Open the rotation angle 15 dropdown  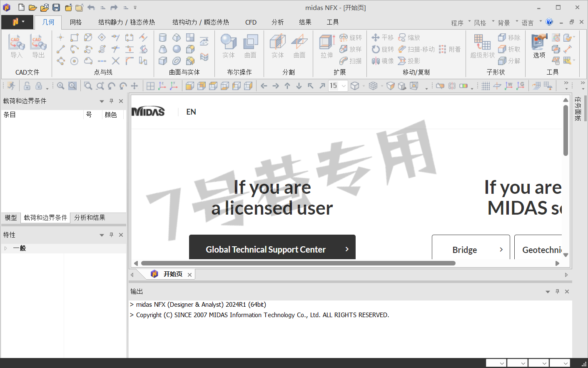coord(344,86)
